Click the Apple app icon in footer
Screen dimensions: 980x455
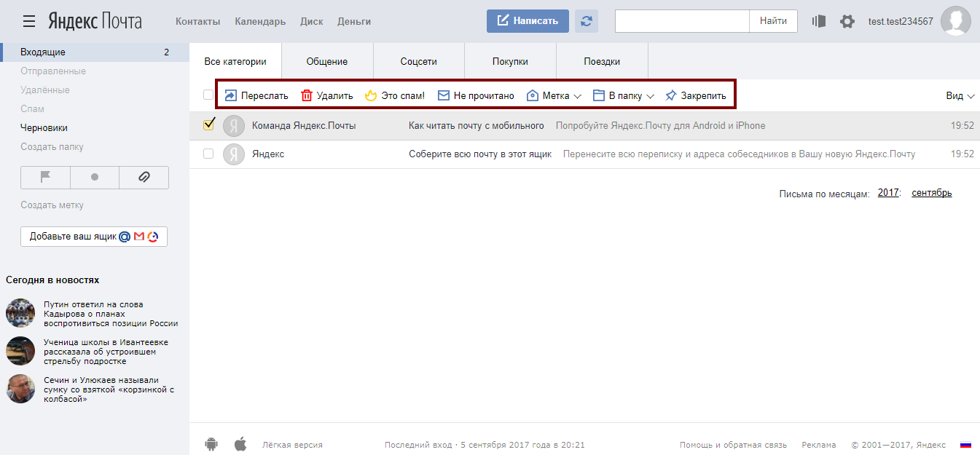click(x=240, y=444)
